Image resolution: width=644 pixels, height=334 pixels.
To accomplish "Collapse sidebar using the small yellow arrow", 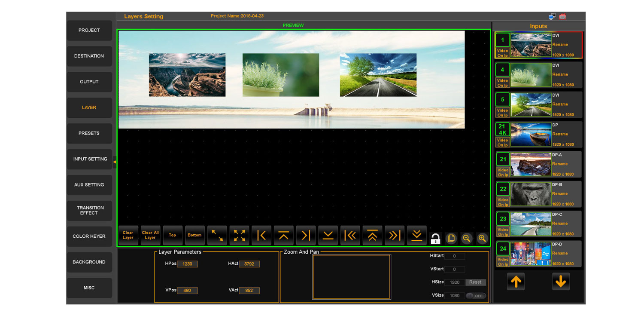I will [115, 162].
